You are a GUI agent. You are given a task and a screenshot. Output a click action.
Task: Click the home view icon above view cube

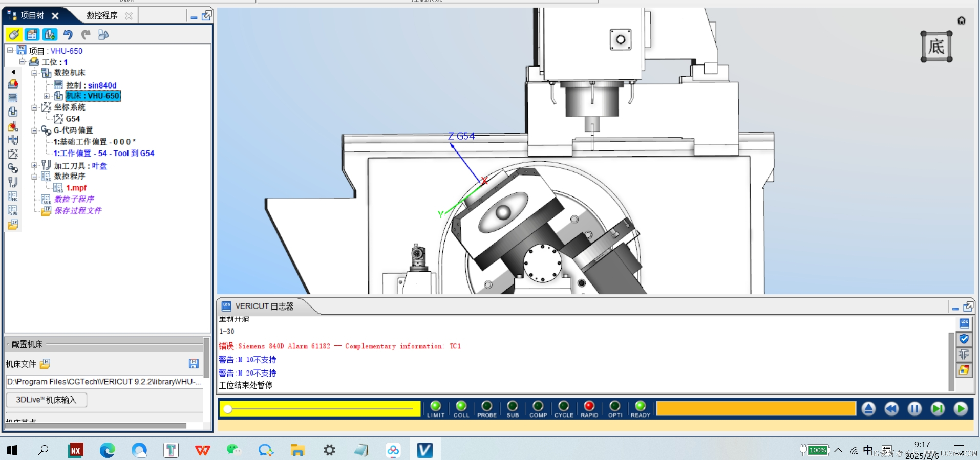[x=962, y=20]
